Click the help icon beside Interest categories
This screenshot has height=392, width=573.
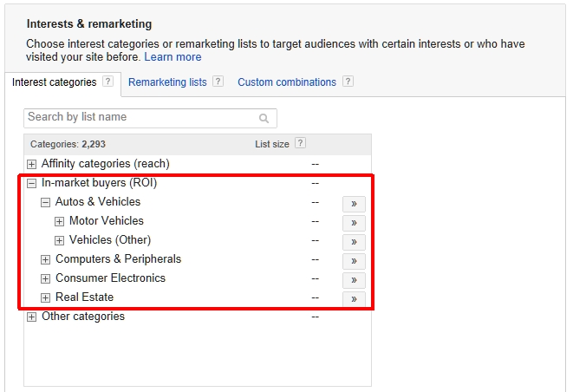pos(107,82)
